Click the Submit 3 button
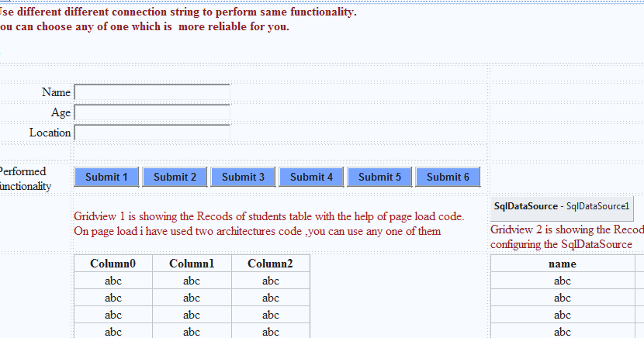Image resolution: width=644 pixels, height=338 pixels. point(243,178)
